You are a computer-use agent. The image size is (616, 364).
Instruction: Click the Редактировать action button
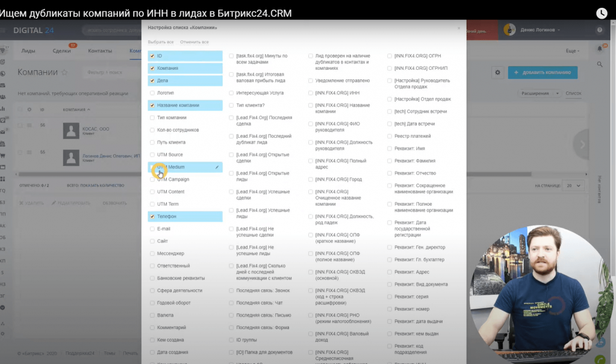point(70,203)
